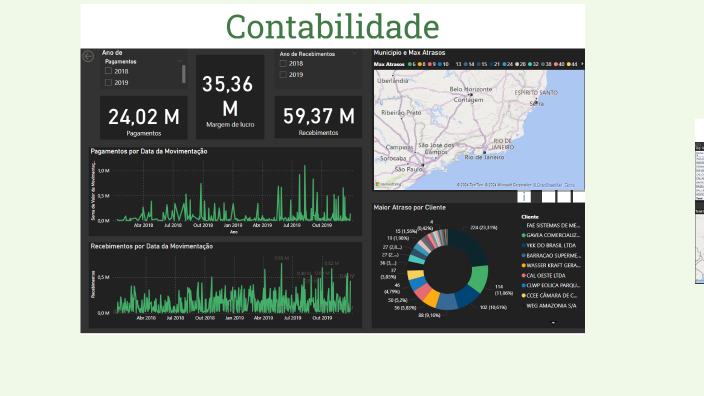Click the dark blue 102 (10,61%) donut segment

coord(466,296)
